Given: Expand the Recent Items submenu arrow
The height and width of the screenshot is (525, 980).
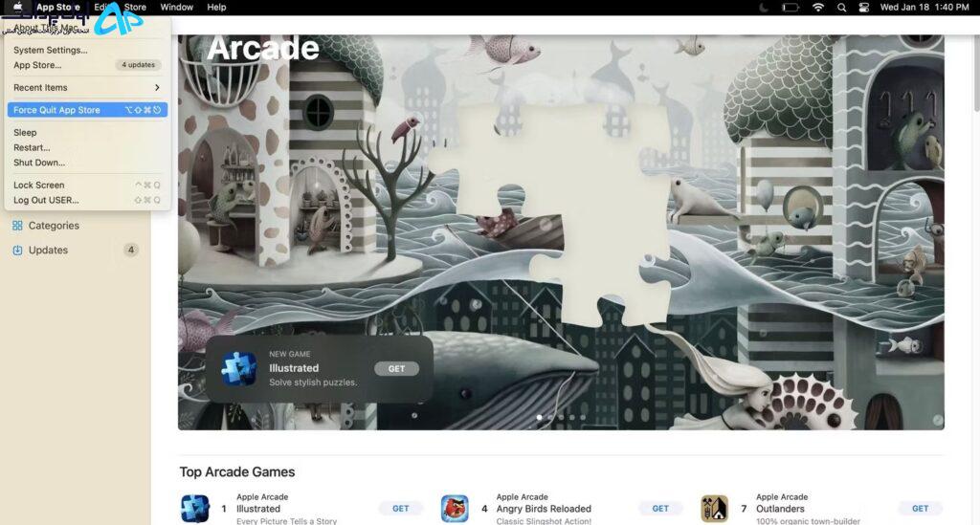Looking at the screenshot, I should [x=157, y=87].
